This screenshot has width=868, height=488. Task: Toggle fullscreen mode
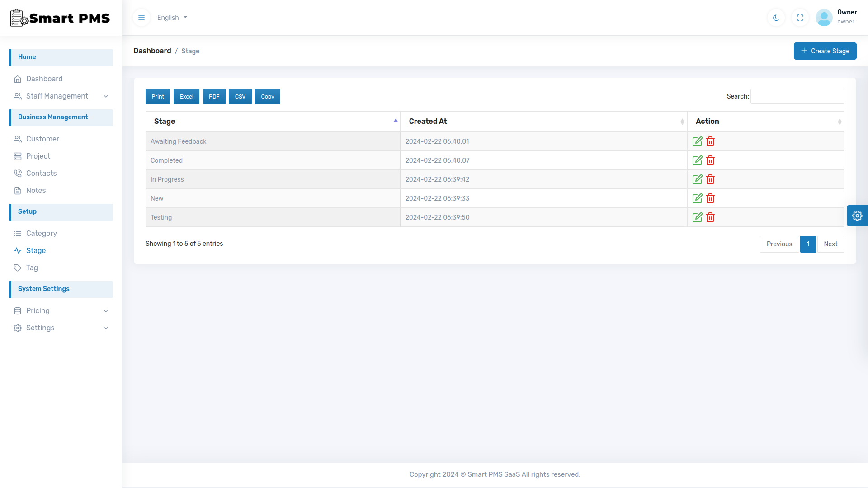click(800, 18)
